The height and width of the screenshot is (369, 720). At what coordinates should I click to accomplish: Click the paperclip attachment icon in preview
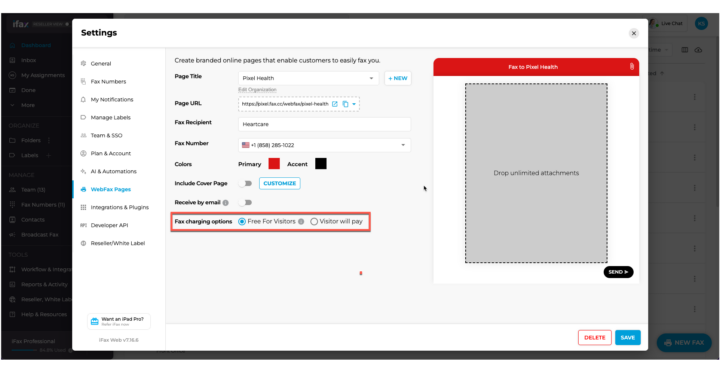632,67
